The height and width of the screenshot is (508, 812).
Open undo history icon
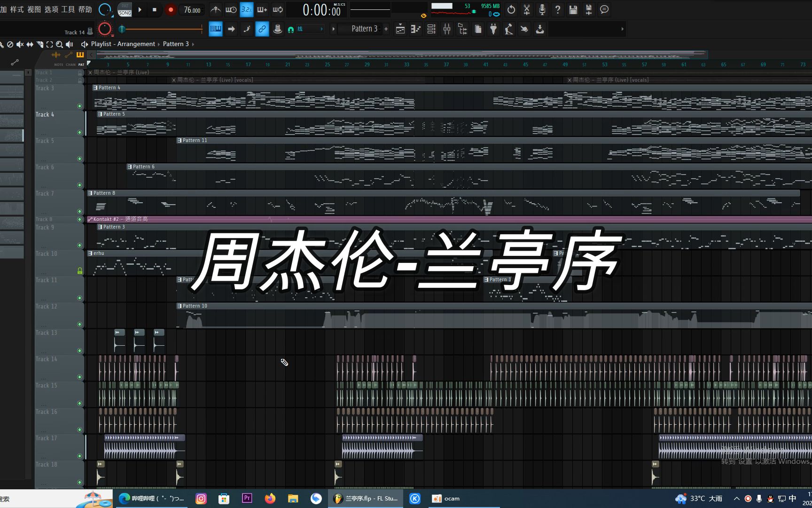tap(511, 9)
